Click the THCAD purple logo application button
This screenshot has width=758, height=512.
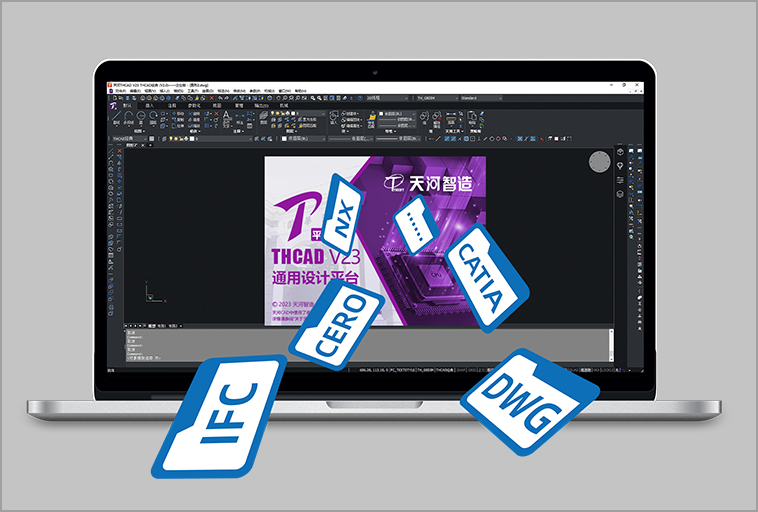[x=113, y=105]
